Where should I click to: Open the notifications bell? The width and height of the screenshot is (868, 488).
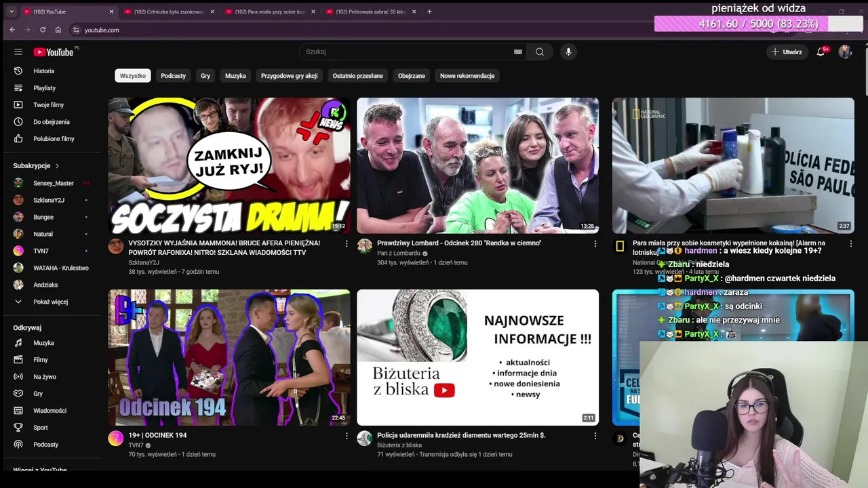[x=821, y=52]
